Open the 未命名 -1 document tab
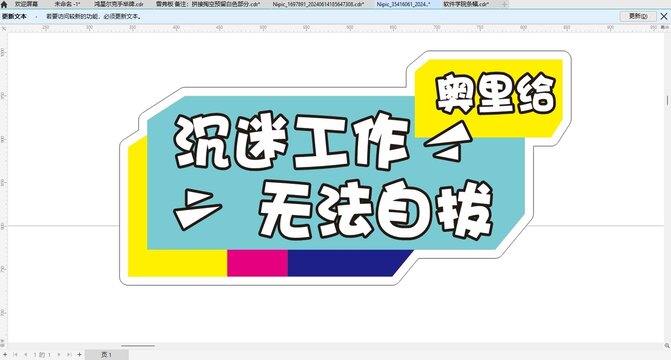 [67, 4]
